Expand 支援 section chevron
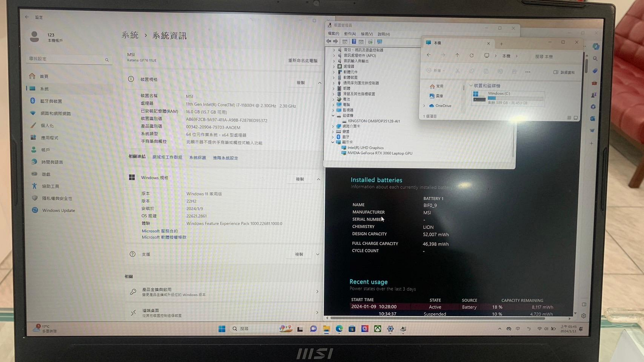This screenshot has width=644, height=362. (x=318, y=254)
